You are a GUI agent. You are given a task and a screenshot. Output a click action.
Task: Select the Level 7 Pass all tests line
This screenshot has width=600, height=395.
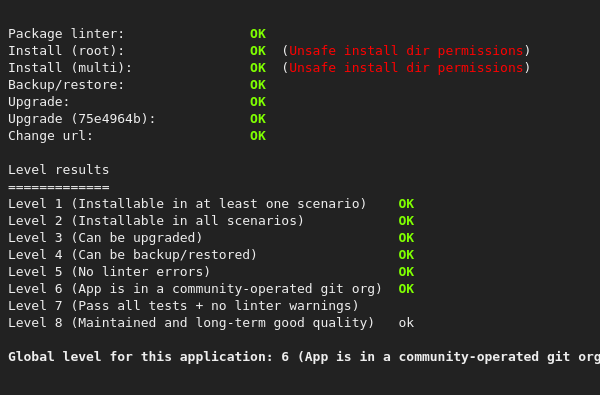click(x=183, y=306)
